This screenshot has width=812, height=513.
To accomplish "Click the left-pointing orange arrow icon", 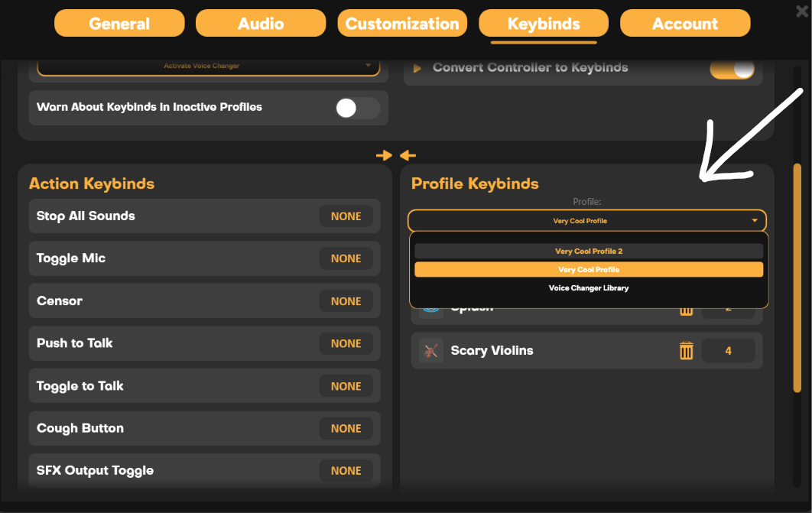I will [408, 155].
